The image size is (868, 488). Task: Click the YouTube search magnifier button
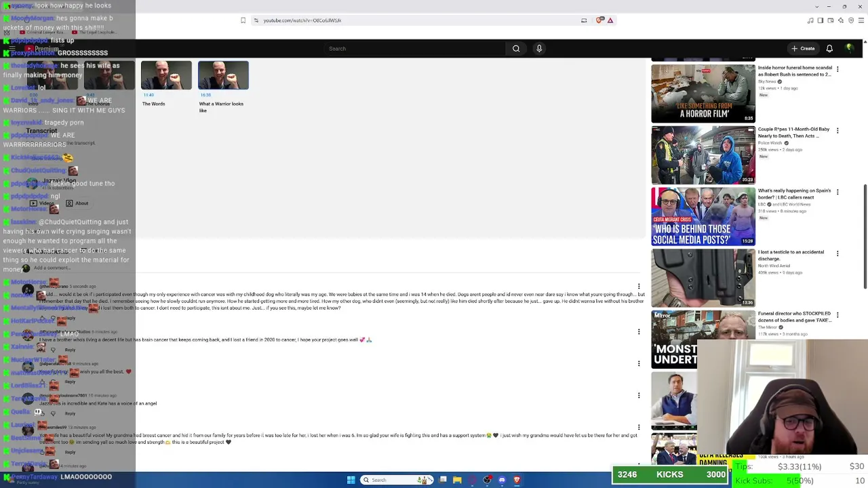point(516,49)
